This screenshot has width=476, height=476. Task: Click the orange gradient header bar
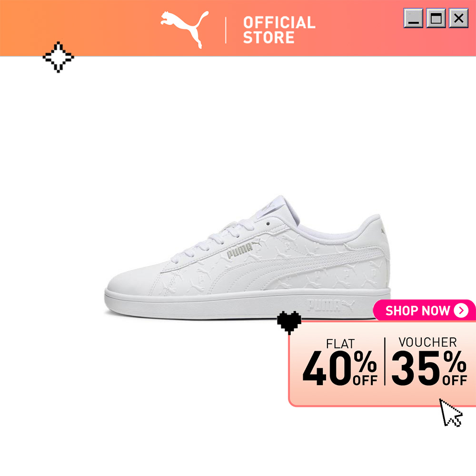pyautogui.click(x=238, y=28)
